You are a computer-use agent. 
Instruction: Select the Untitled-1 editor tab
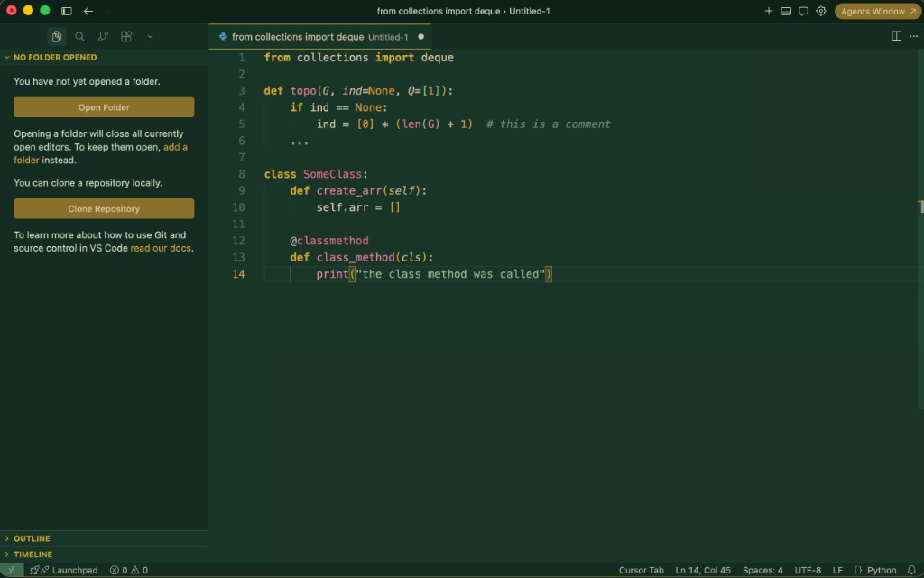click(320, 36)
